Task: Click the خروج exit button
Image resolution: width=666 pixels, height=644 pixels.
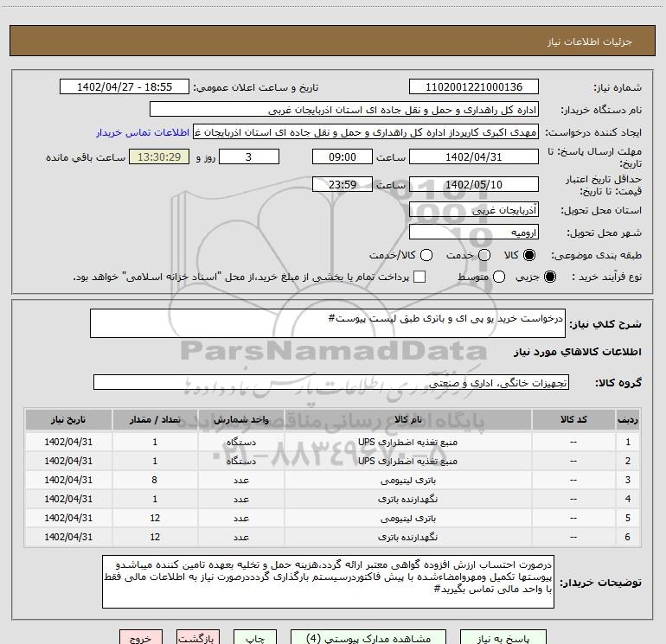Action: pyautogui.click(x=141, y=638)
